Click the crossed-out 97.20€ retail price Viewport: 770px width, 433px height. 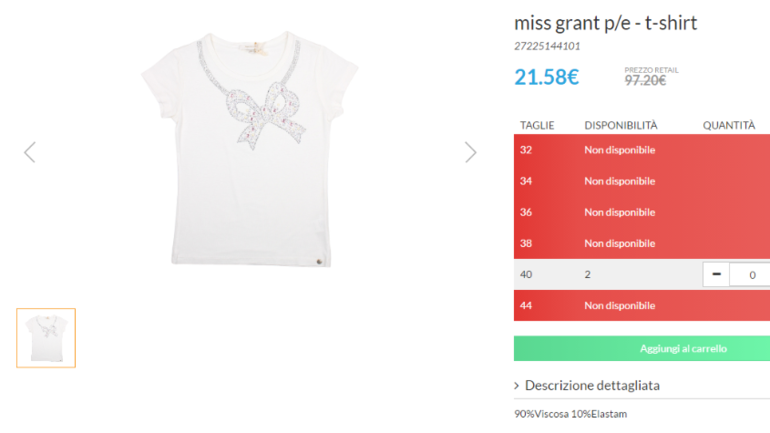tap(645, 81)
